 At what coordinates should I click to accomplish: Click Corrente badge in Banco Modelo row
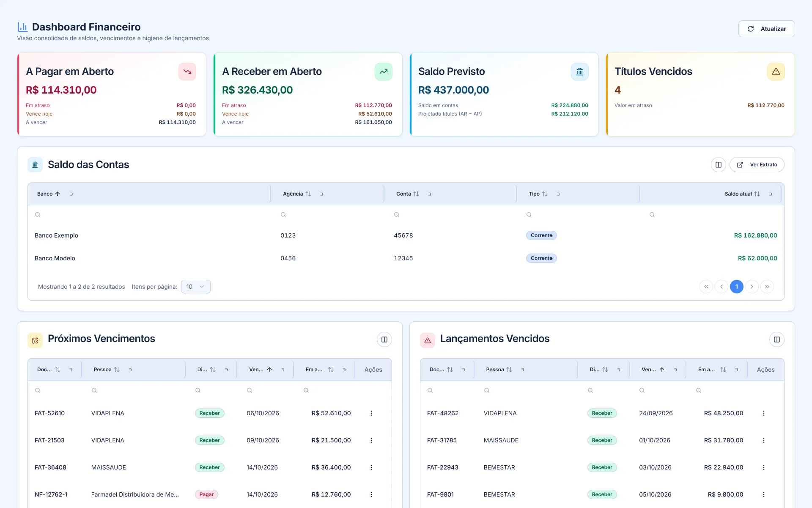(541, 258)
